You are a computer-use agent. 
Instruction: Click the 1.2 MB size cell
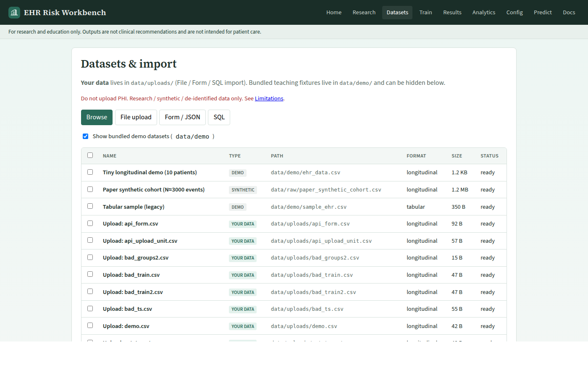coord(460,190)
